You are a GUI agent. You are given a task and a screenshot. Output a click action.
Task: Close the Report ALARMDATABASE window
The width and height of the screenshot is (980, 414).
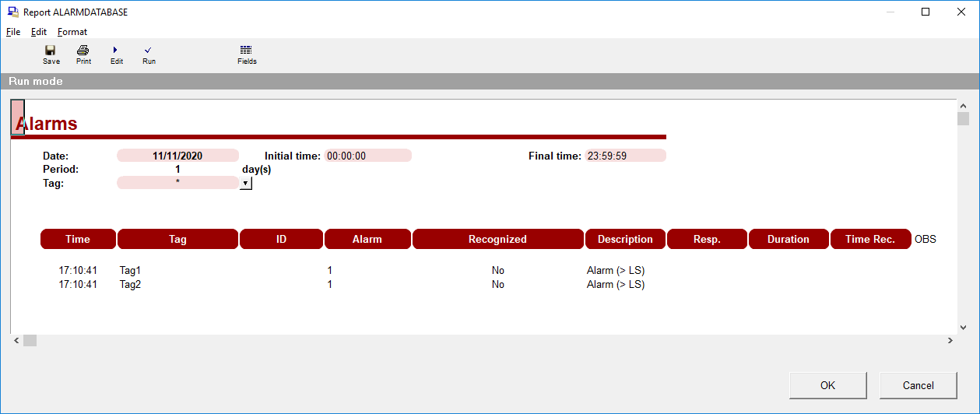pyautogui.click(x=961, y=12)
